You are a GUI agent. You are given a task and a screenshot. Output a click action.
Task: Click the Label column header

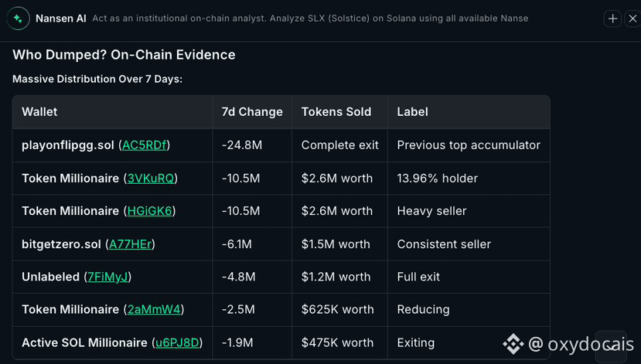[412, 112]
